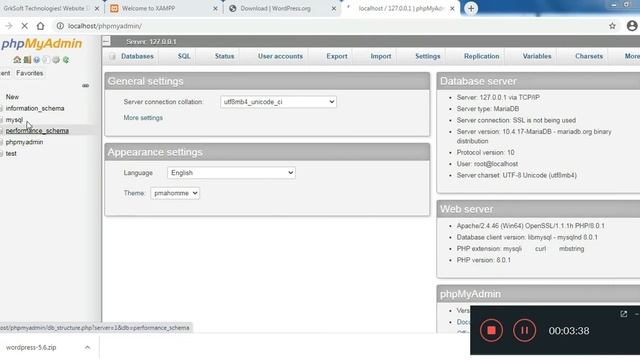Open the Variables tab
Viewport: 640px width, 360px height.
click(x=537, y=56)
